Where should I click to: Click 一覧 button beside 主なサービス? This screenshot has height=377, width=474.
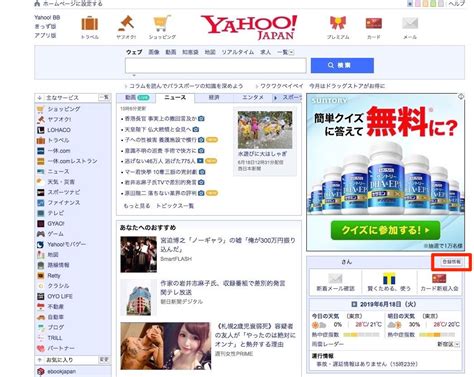[104, 97]
